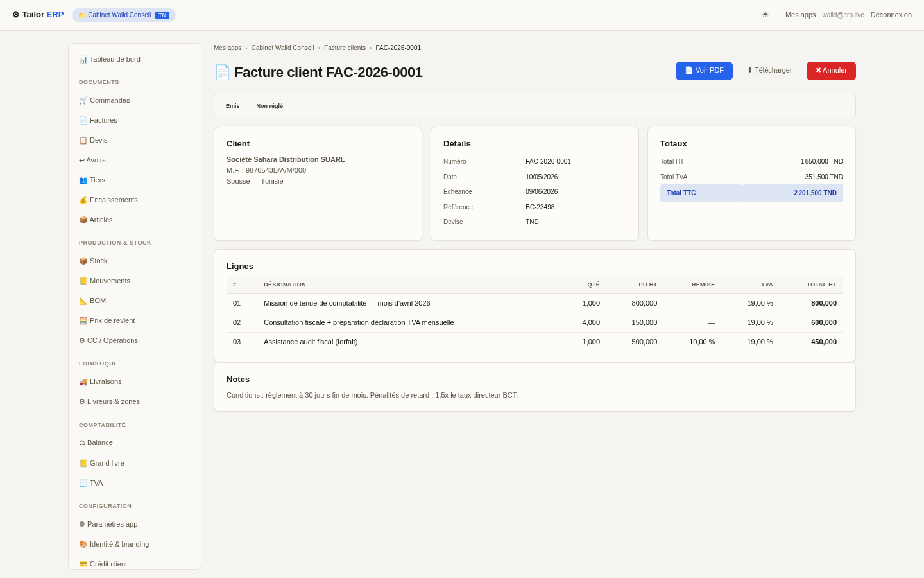
Task: Open Grand livre in the sidebar
Action: pyautogui.click(x=135, y=463)
